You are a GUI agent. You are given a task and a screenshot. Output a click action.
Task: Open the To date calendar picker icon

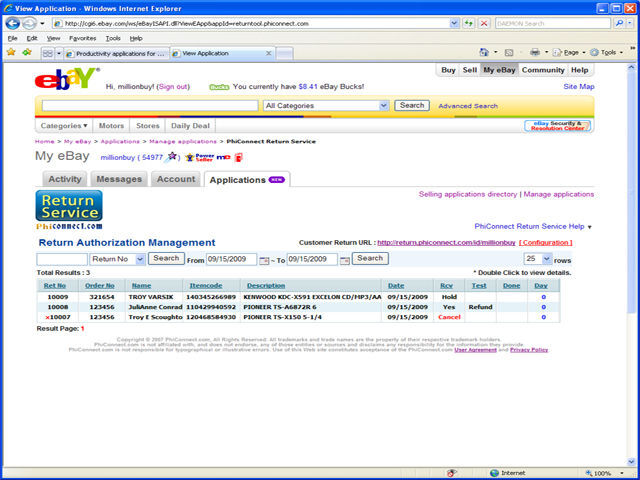pos(345,260)
